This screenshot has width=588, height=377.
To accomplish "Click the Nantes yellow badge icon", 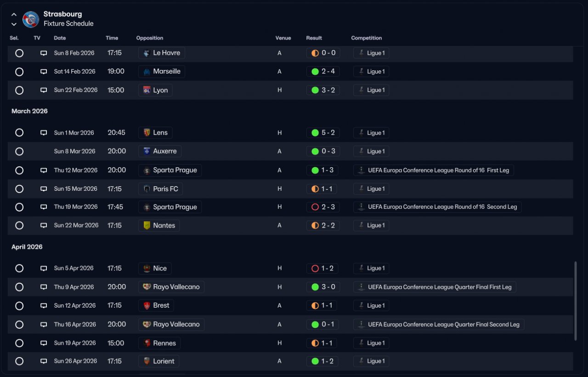I will (147, 225).
